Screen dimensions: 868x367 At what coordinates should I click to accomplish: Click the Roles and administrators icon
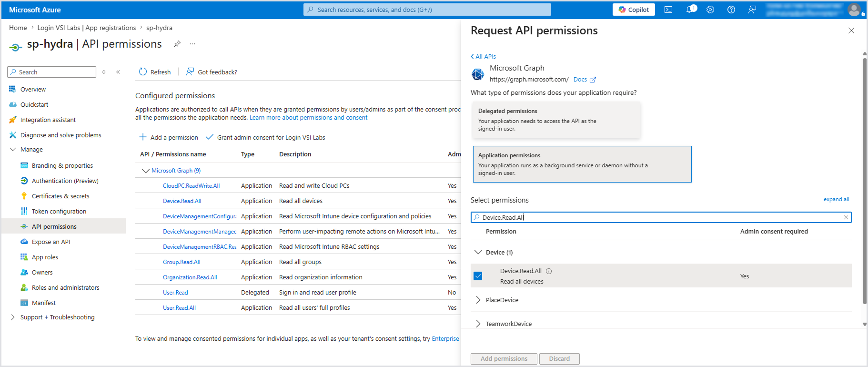click(24, 287)
